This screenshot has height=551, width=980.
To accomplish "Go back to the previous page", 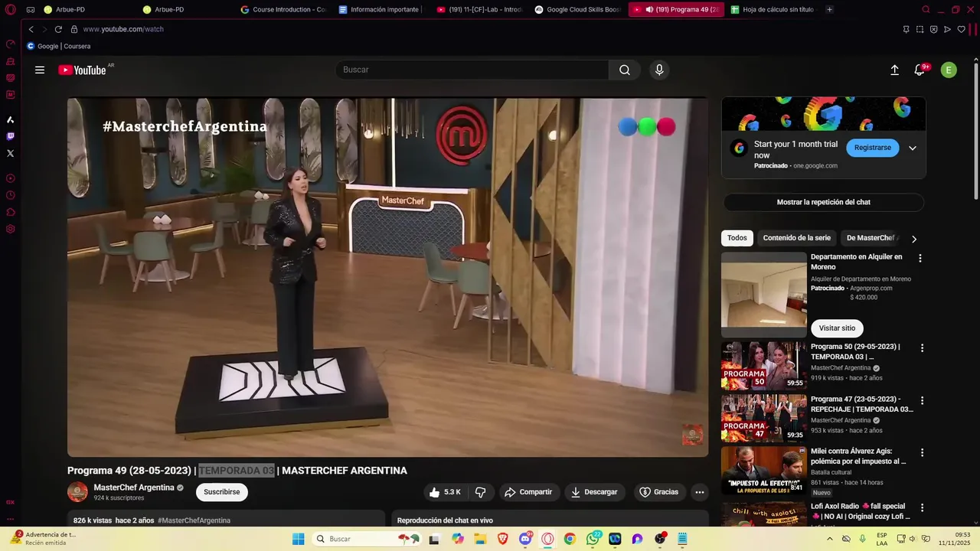I will [31, 29].
